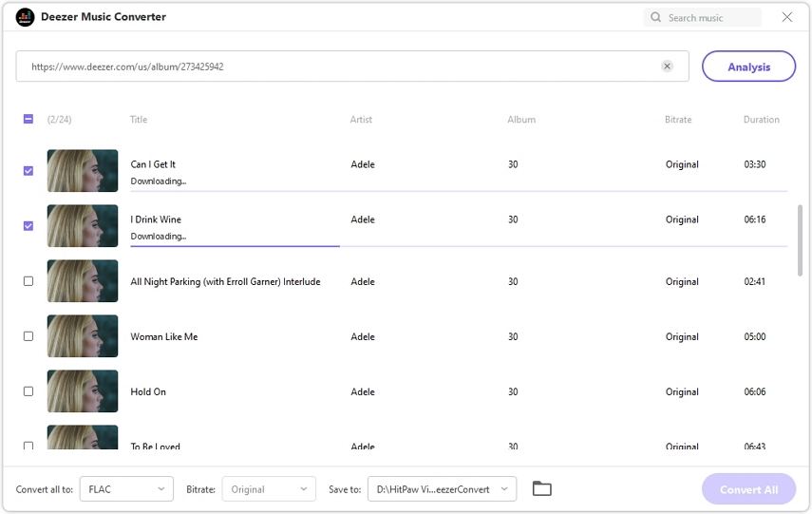The image size is (812, 514).
Task: Click Adele in the Woman Like Me row
Action: click(x=363, y=336)
